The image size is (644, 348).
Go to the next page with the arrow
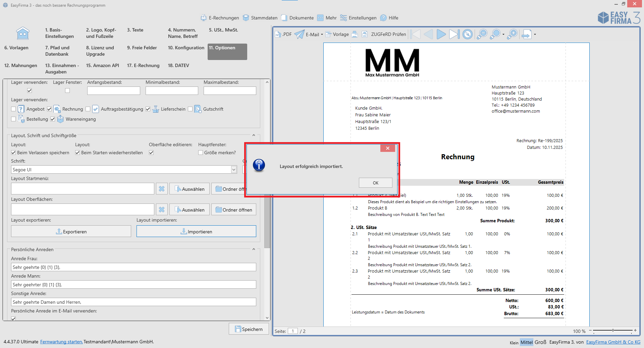(x=441, y=34)
